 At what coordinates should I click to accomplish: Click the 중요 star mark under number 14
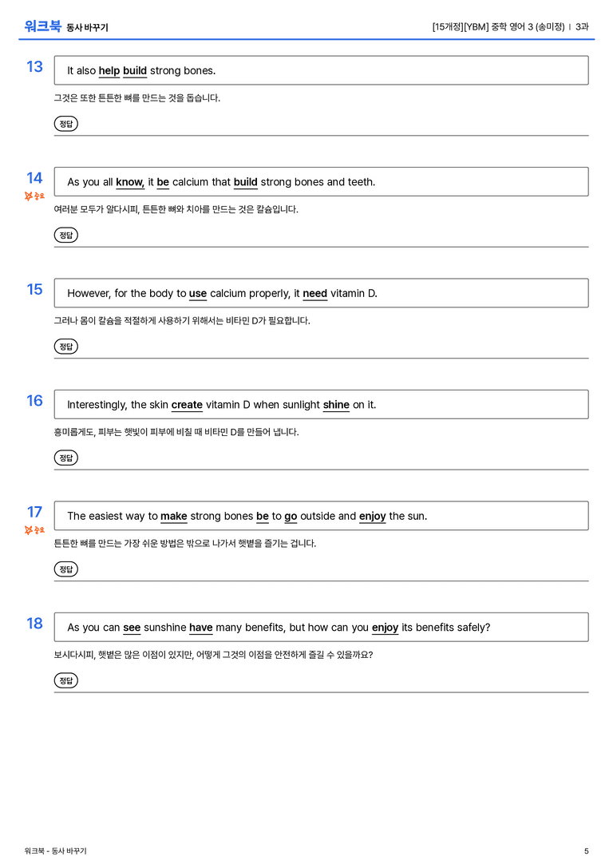pyautogui.click(x=34, y=196)
